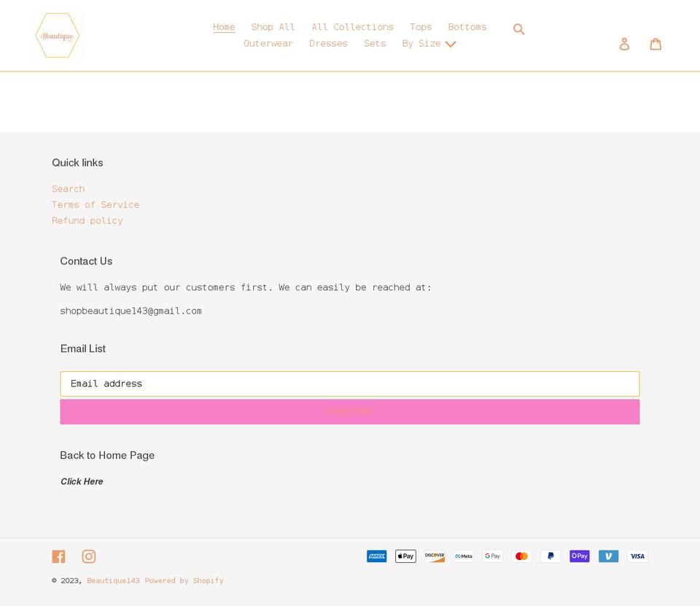Click the Mastercard payment icon
The width and height of the screenshot is (700, 606).
(521, 556)
